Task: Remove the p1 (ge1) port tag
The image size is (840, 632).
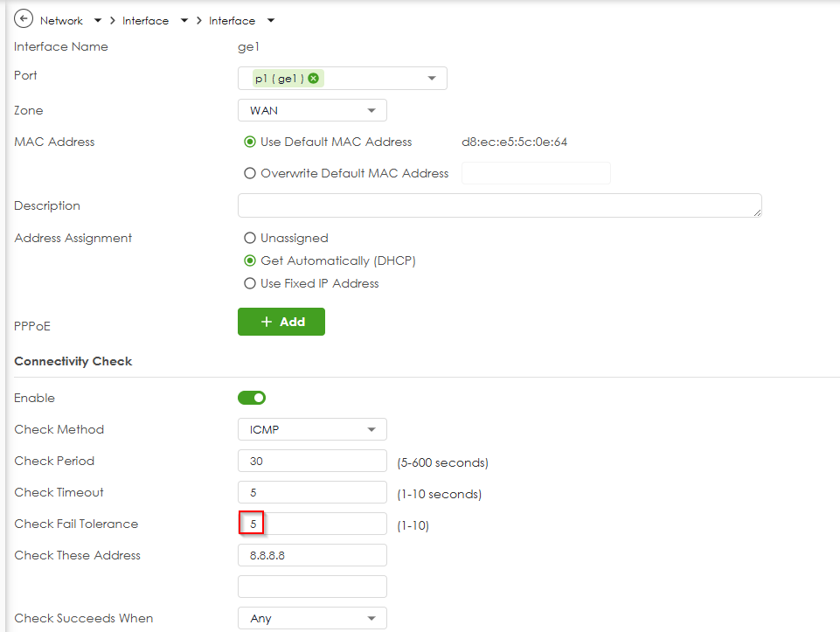Action: [314, 78]
